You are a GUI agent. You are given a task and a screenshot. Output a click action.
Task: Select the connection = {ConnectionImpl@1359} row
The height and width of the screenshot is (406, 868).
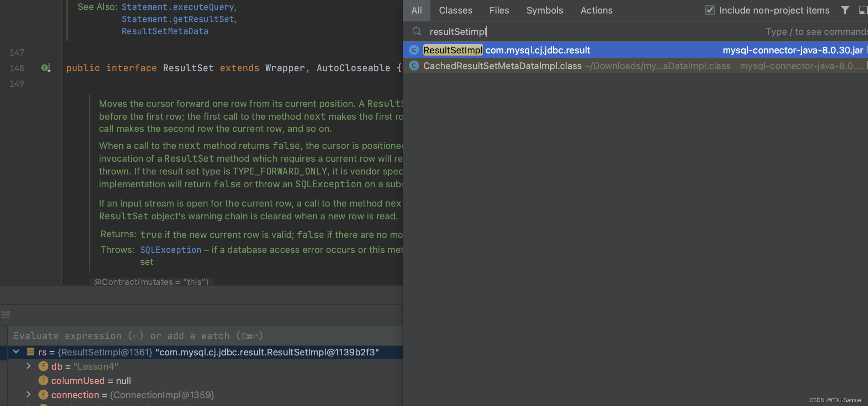(x=205, y=395)
